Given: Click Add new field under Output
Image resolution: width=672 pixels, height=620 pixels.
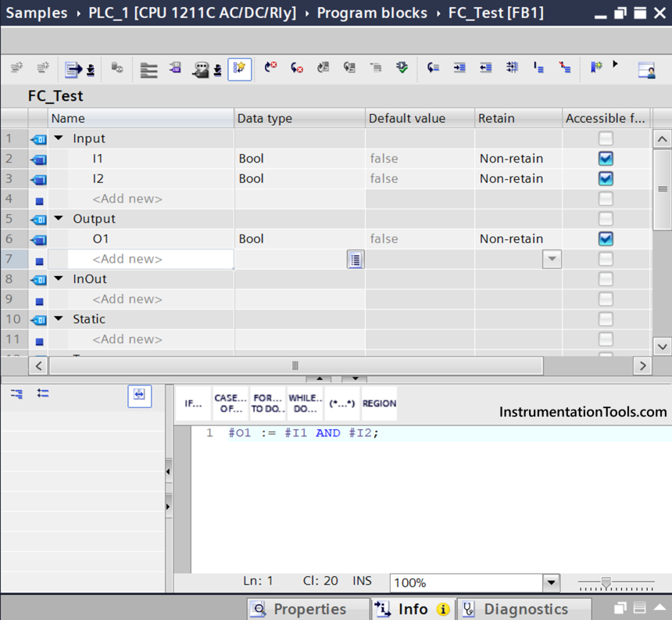Looking at the screenshot, I should click(x=127, y=259).
